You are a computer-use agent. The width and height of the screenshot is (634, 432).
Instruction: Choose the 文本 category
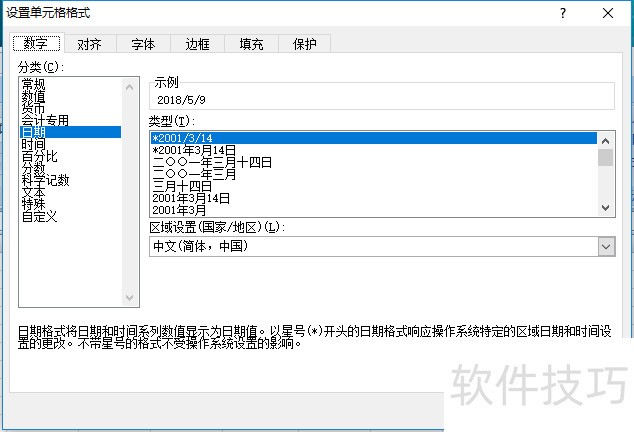point(71,192)
